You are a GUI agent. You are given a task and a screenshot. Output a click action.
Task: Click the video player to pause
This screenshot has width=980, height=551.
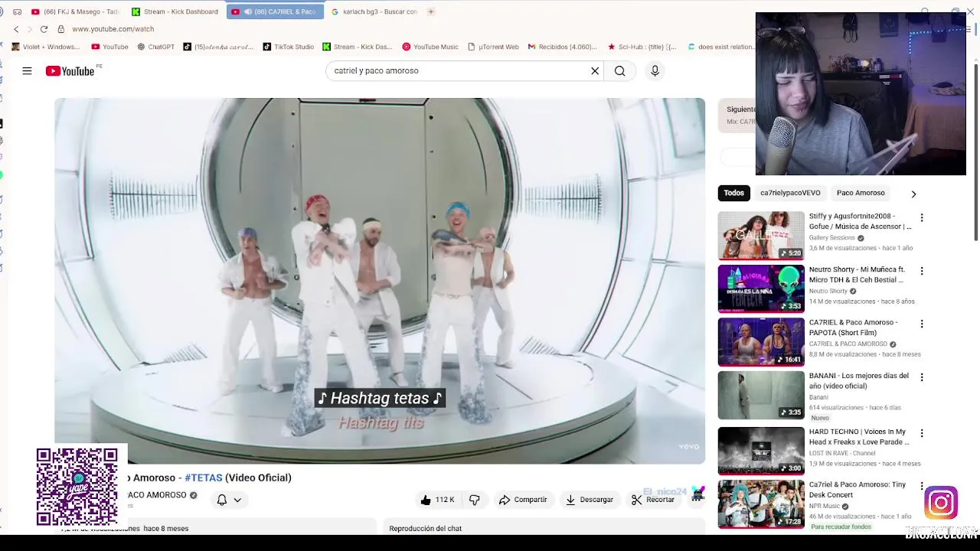pos(380,281)
